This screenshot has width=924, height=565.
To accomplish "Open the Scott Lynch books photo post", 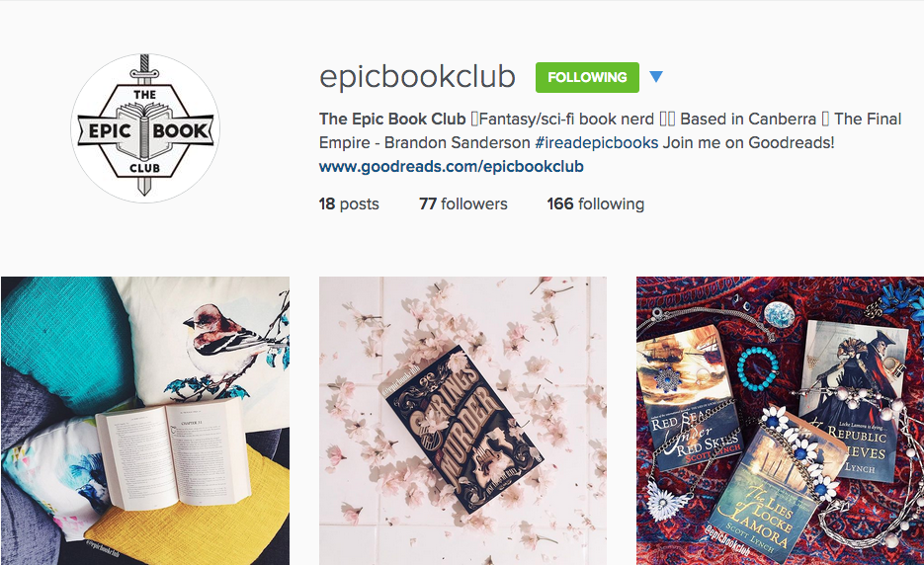I will click(781, 421).
